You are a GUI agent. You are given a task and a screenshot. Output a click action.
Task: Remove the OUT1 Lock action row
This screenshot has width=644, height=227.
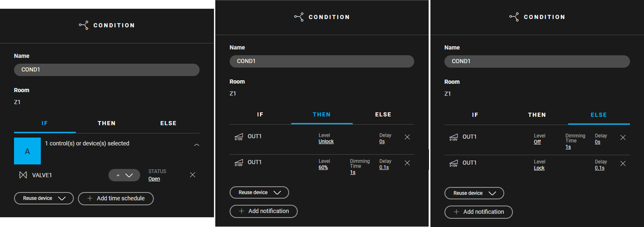click(623, 163)
